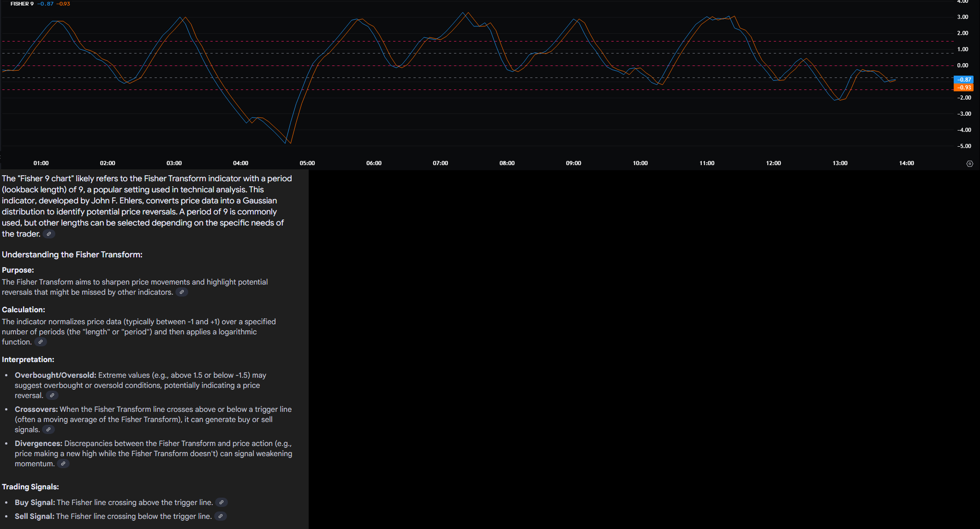
Task: Click the 10:00 time axis label
Action: click(x=640, y=163)
